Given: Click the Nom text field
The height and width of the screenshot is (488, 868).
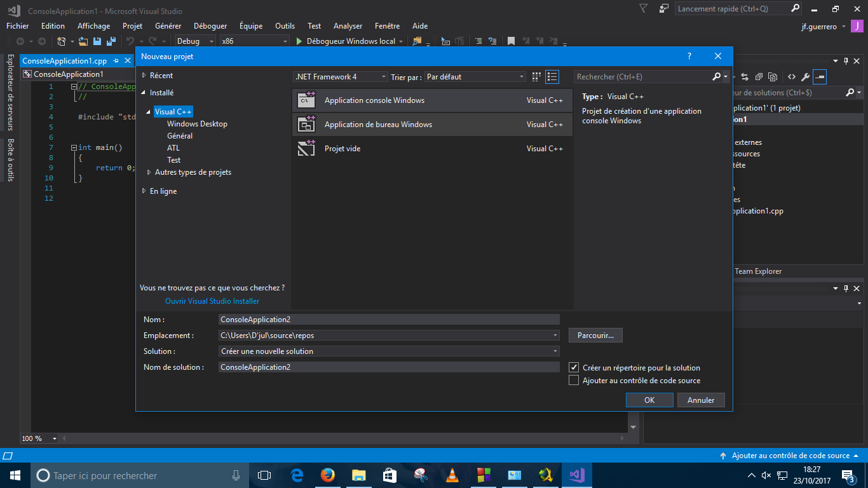Looking at the screenshot, I should (389, 320).
